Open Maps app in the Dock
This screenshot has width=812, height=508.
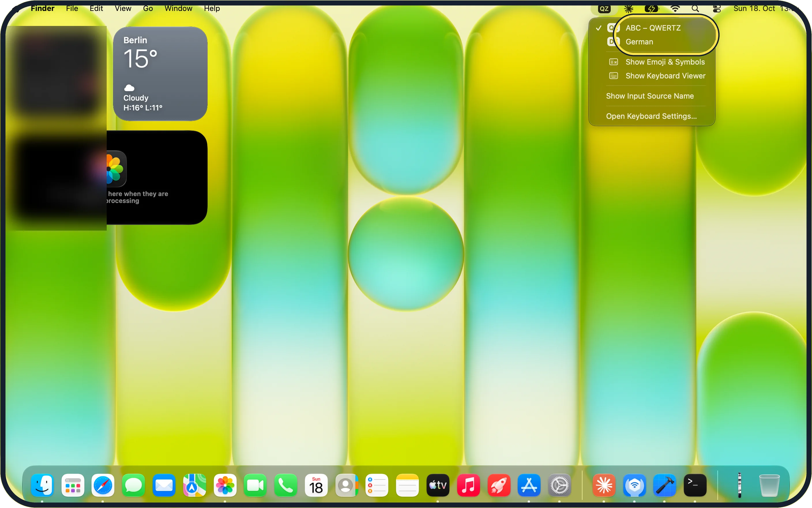point(194,485)
